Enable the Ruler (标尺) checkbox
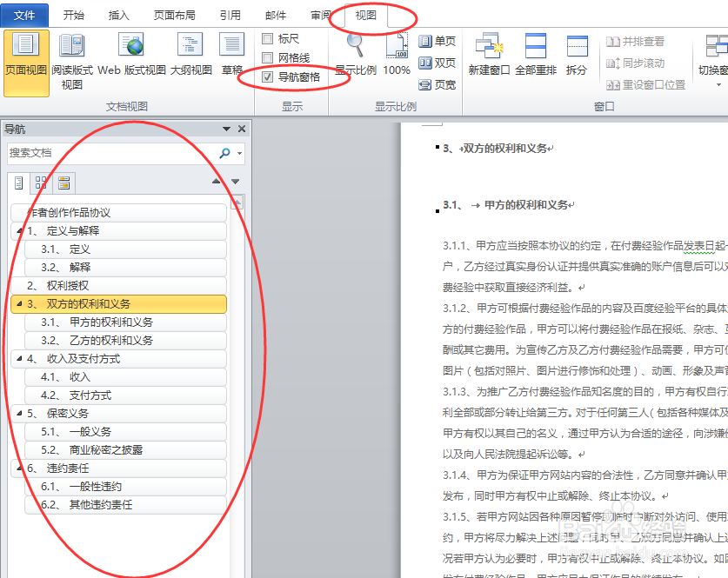Screen dimensions: 728x578 click(268, 38)
